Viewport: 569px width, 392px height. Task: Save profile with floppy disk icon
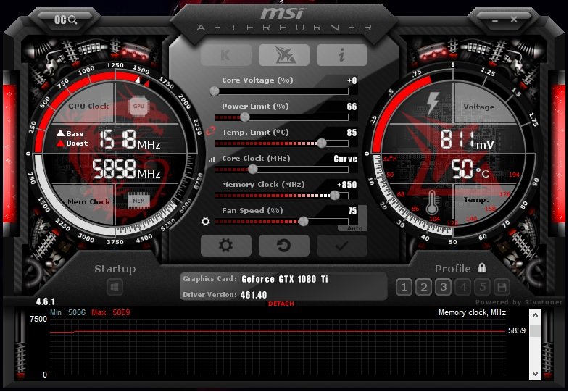(x=502, y=288)
